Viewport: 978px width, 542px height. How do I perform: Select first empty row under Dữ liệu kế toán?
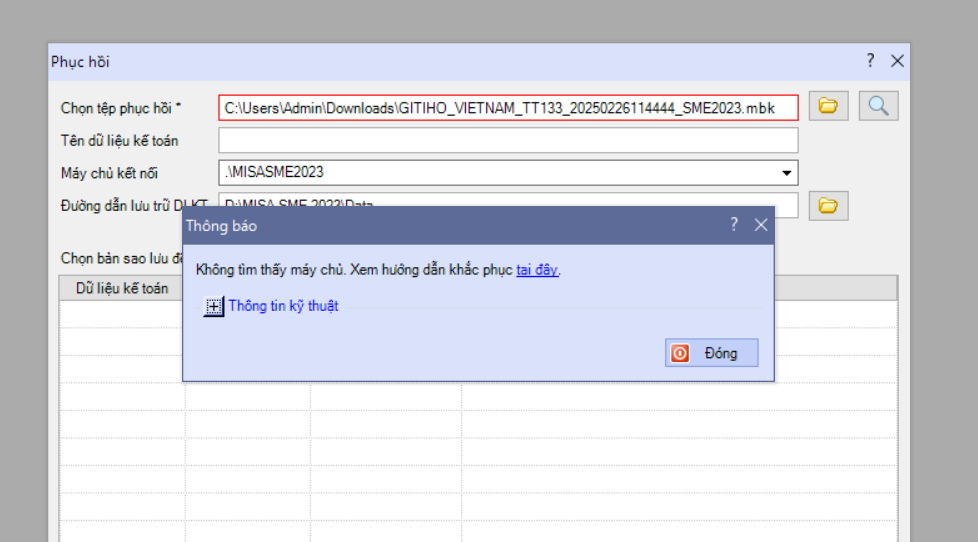(122, 314)
